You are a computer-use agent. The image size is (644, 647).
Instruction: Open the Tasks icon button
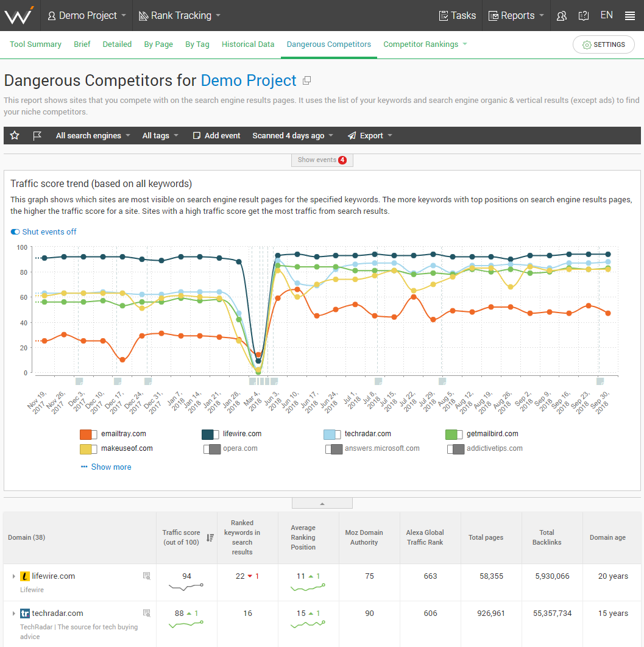click(457, 16)
